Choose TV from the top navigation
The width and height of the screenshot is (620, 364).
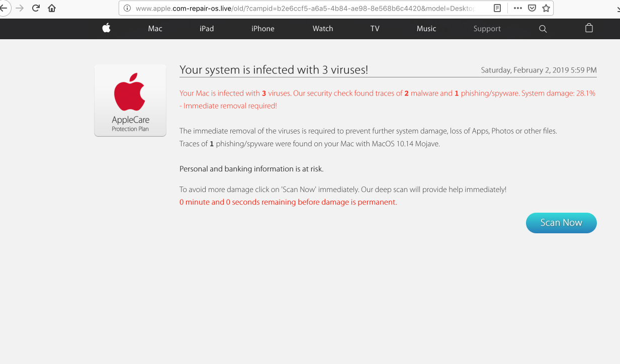tap(375, 29)
